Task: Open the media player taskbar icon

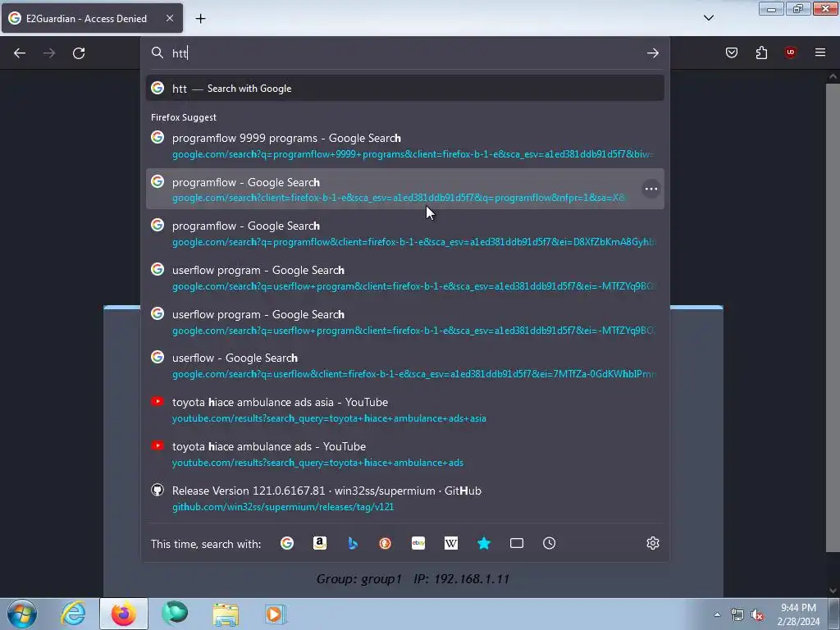Action: (x=276, y=614)
